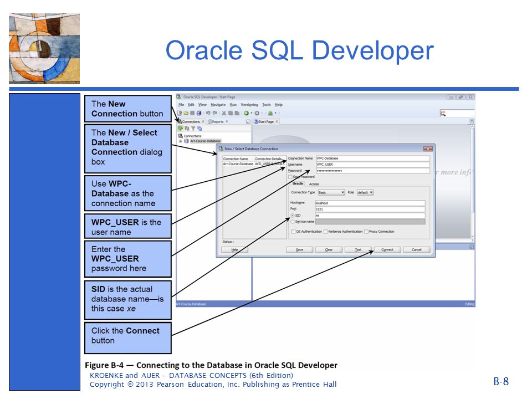This screenshot has height=399, width=532.
Task: Enable the Kerberos Authentication checkbox
Action: point(325,232)
